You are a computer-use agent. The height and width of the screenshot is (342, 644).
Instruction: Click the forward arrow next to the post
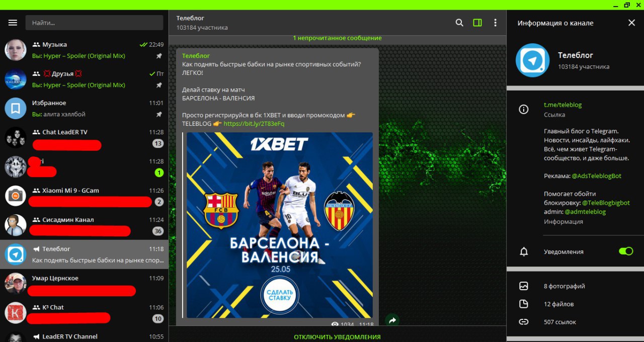pyautogui.click(x=392, y=320)
